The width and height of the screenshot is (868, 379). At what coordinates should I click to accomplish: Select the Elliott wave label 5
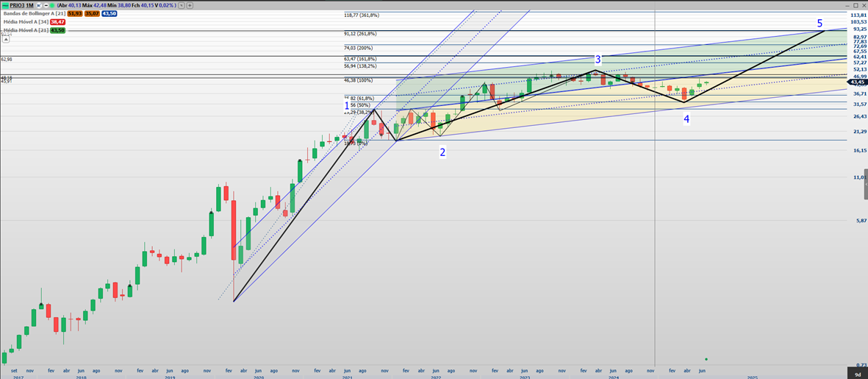[819, 24]
